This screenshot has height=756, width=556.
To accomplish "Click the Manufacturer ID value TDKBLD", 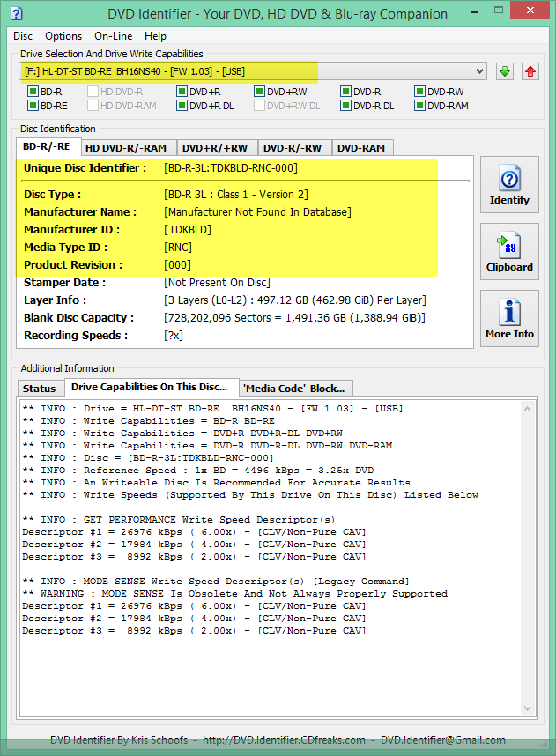I will [188, 230].
